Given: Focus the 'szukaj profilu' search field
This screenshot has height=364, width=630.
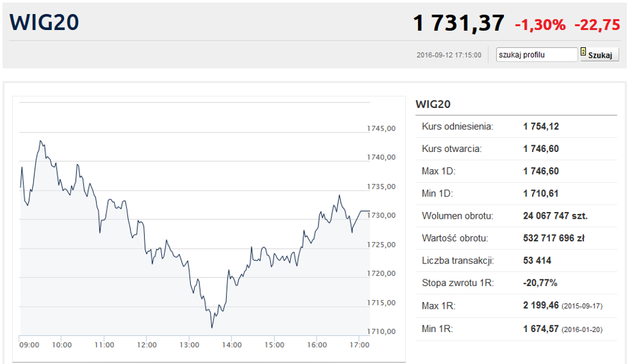Looking at the screenshot, I should (x=537, y=55).
